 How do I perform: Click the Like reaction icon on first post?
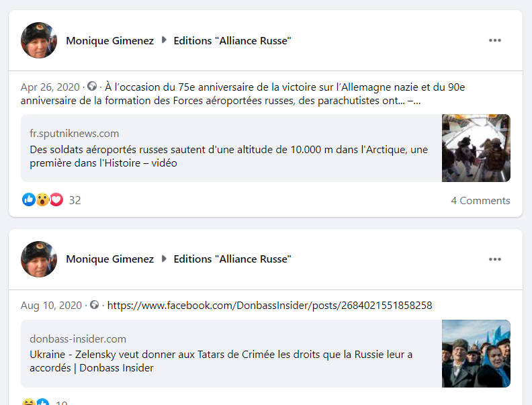click(x=28, y=199)
